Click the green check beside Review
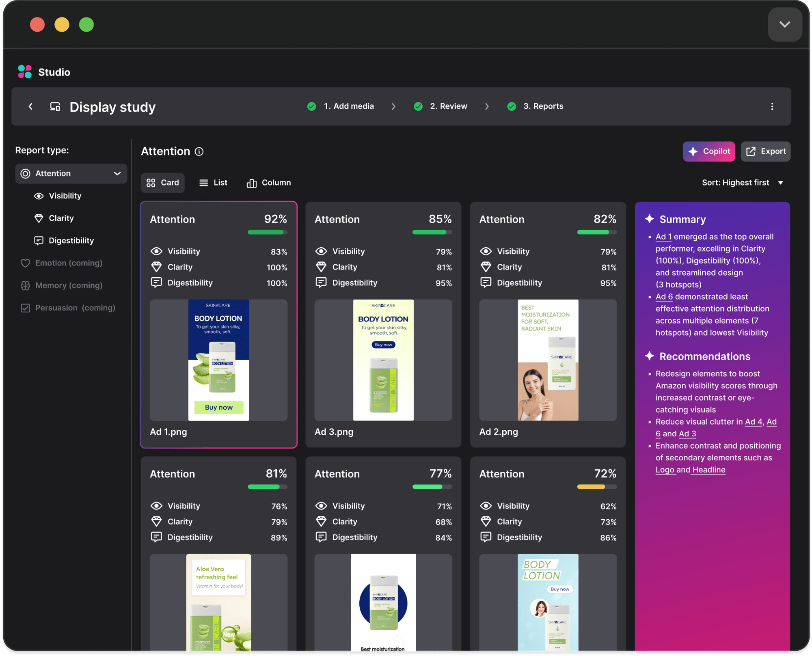Viewport: 812px width, 656px height. pos(418,106)
